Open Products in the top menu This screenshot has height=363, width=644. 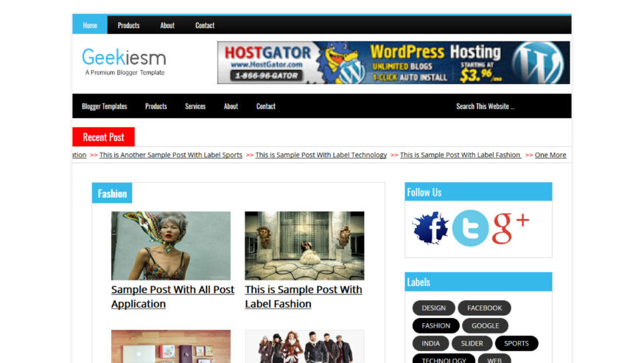tap(128, 25)
